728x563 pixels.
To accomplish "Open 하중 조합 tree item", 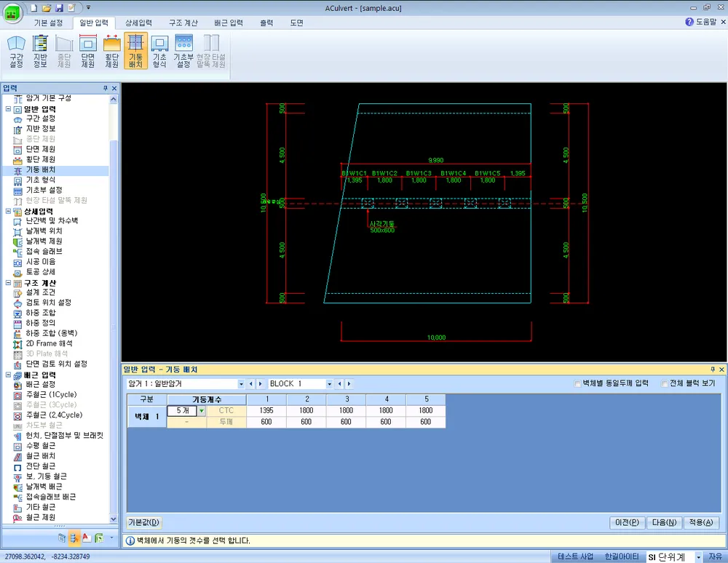I will click(40, 313).
